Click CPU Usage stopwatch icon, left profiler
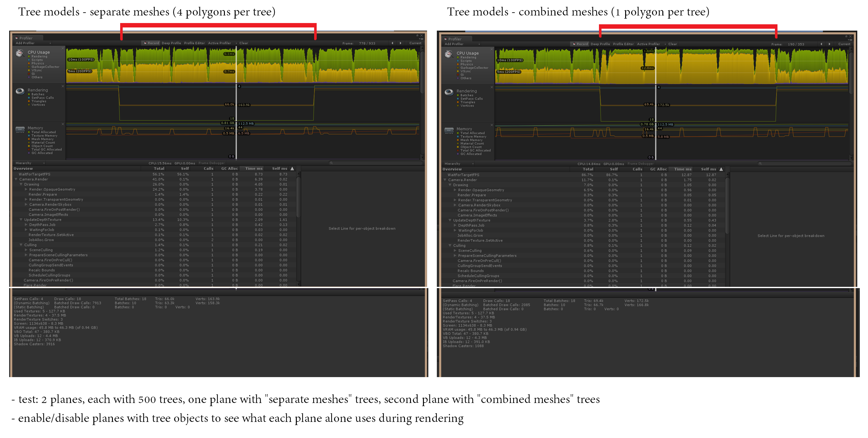868x438 pixels. [x=20, y=53]
